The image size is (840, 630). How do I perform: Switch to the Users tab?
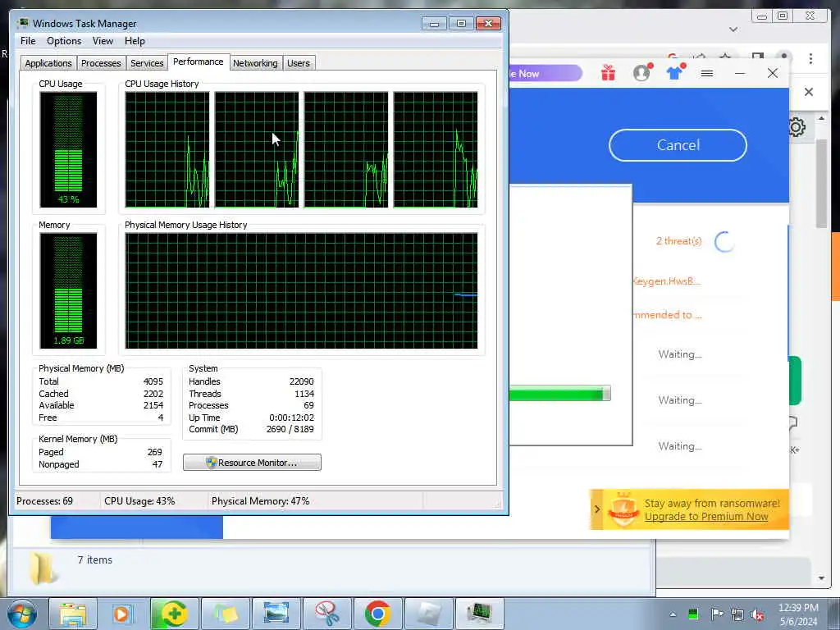coord(299,63)
